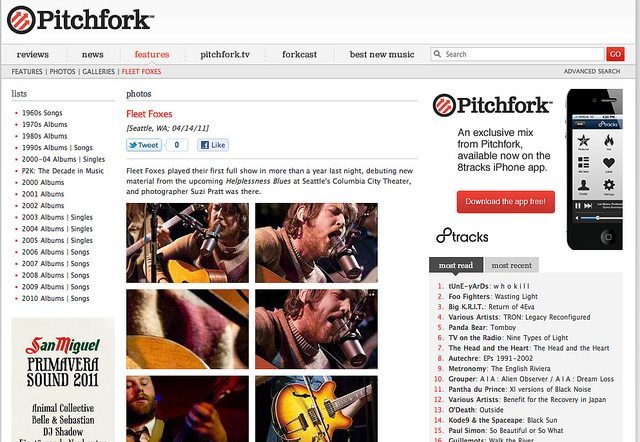Open the reviews navigation tab
Screen dimensions: 640x442
(33, 54)
